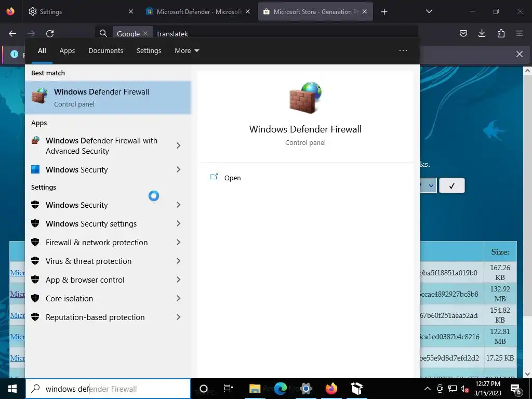Viewport: 532px width, 399px height.
Task: Open Cortana circle on taskbar
Action: click(x=204, y=389)
